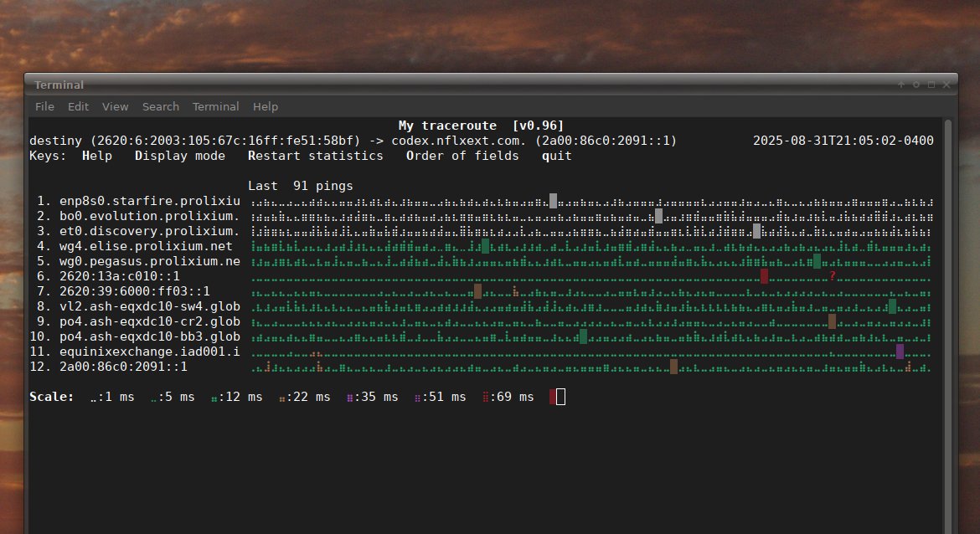Click the green highlighted block in hop 4 graph
The height and width of the screenshot is (534, 980).
[x=486, y=246]
